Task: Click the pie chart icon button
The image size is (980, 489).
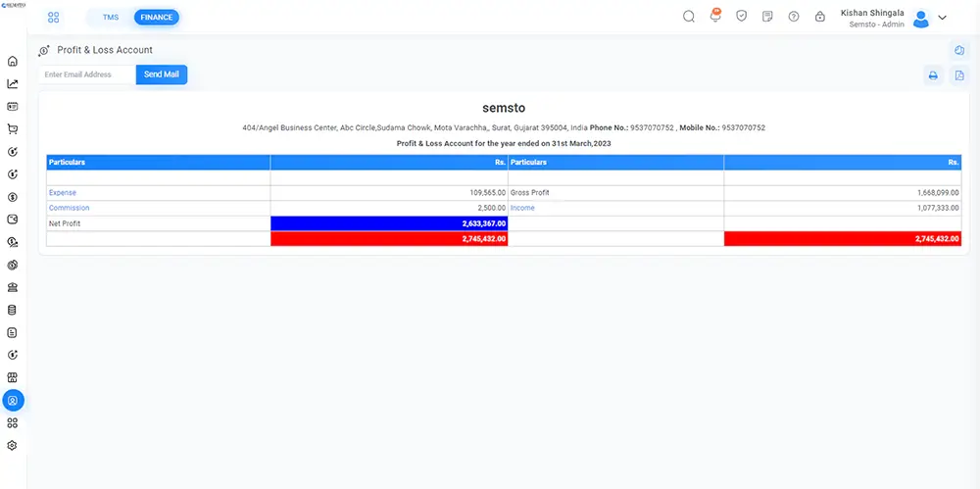Action: [959, 50]
